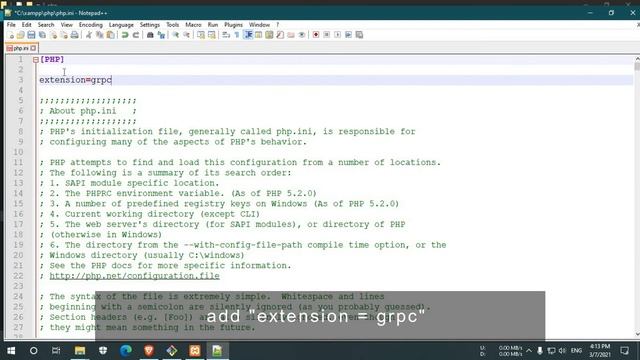
Task: Click the Paste toolbar icon
Action: click(x=110, y=35)
